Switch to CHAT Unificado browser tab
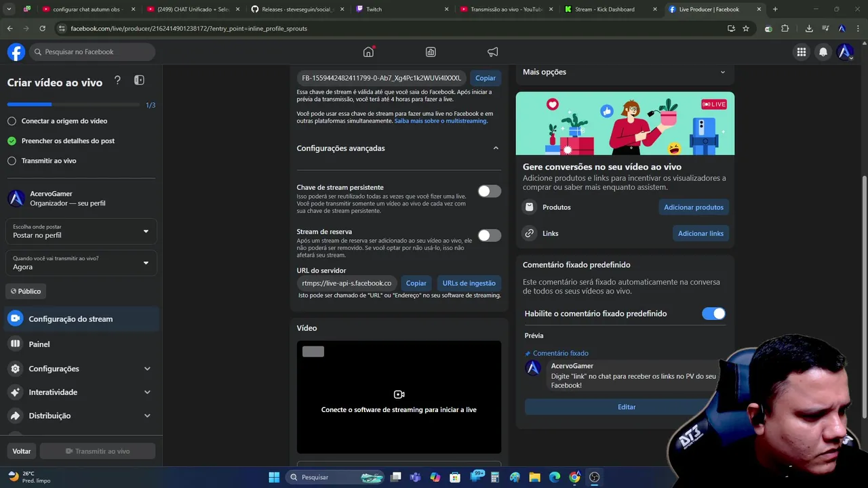 193,9
